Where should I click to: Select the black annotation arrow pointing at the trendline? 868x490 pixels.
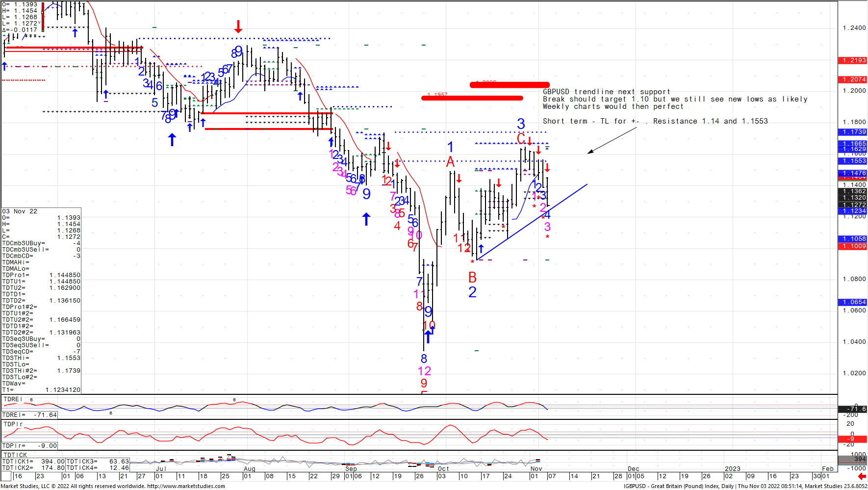tap(612, 140)
